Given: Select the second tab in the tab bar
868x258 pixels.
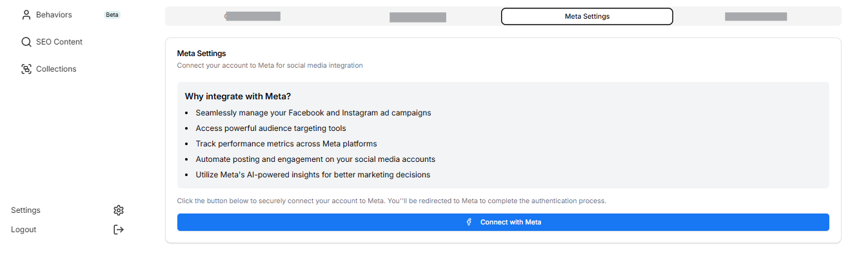Looking at the screenshot, I should point(418,17).
